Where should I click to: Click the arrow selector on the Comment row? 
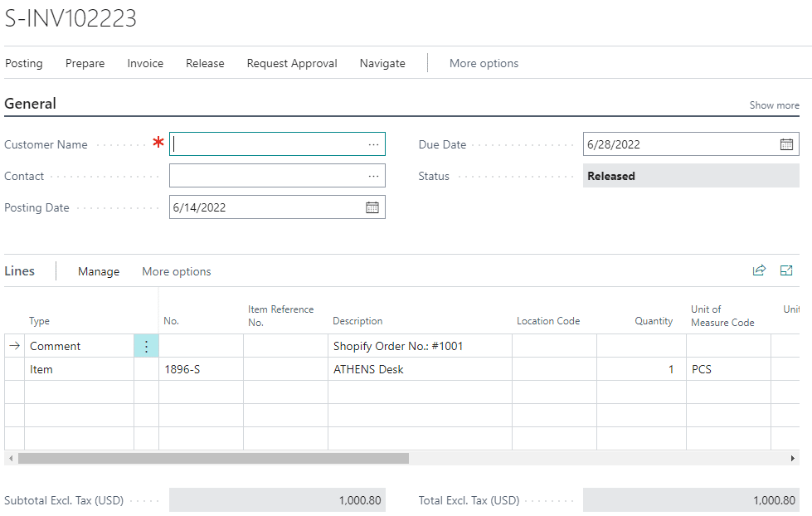14,346
